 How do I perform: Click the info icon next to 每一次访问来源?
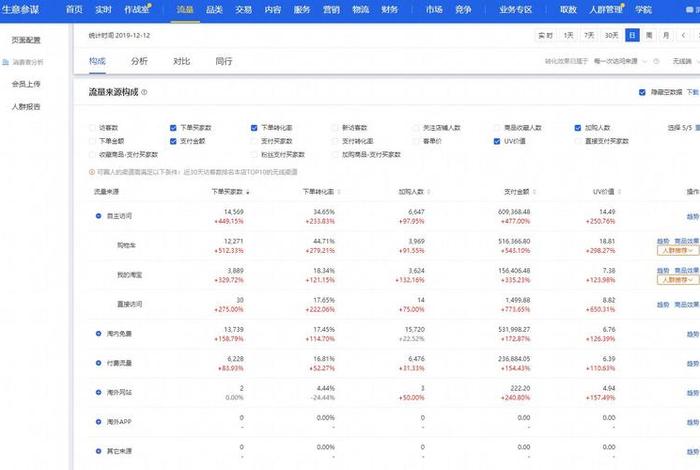[x=656, y=62]
